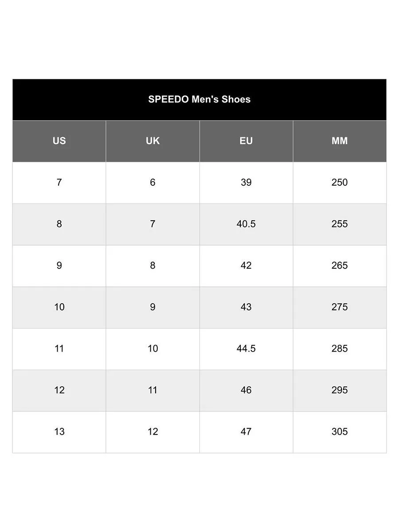Select the UK column header
This screenshot has height=532, width=399.
point(153,141)
